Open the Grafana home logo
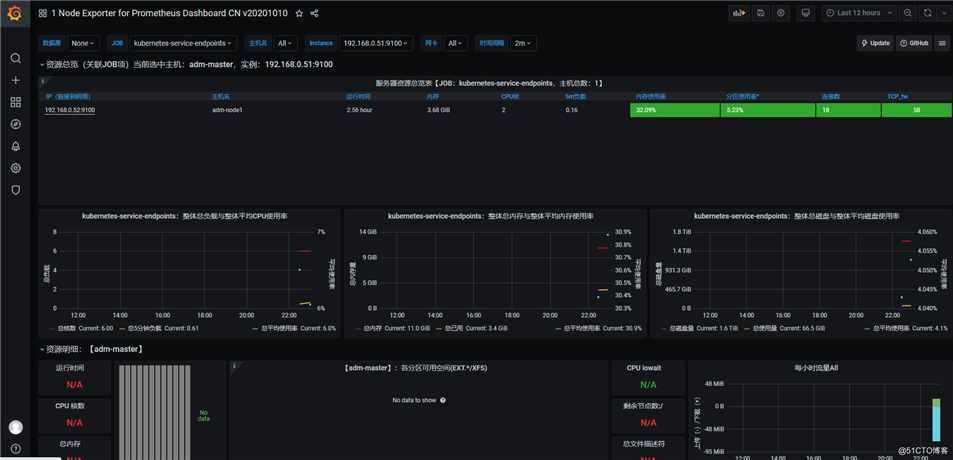The width and height of the screenshot is (953, 460). pyautogui.click(x=15, y=13)
